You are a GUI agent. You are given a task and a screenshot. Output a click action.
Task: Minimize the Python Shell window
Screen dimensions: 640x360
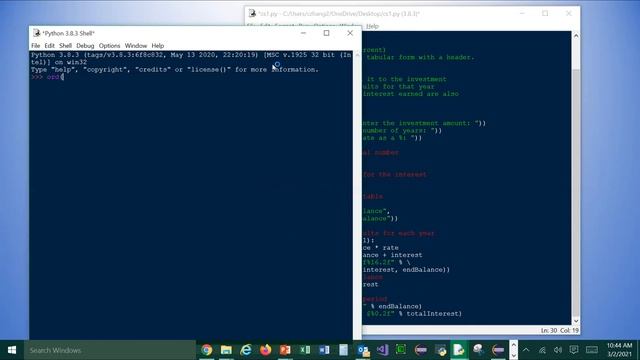coord(303,33)
